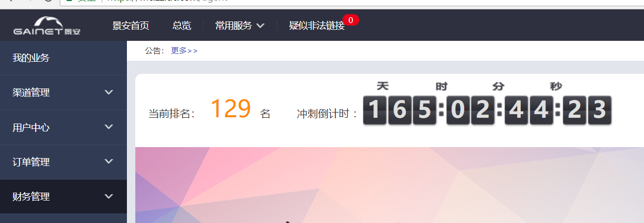Open the 常用服务 dropdown arrow
Screen dimensions: 644x223
(261, 25)
